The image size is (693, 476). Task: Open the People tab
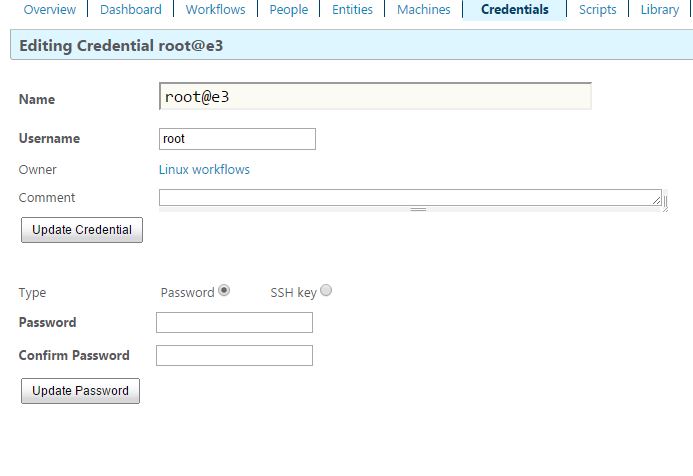(x=289, y=9)
